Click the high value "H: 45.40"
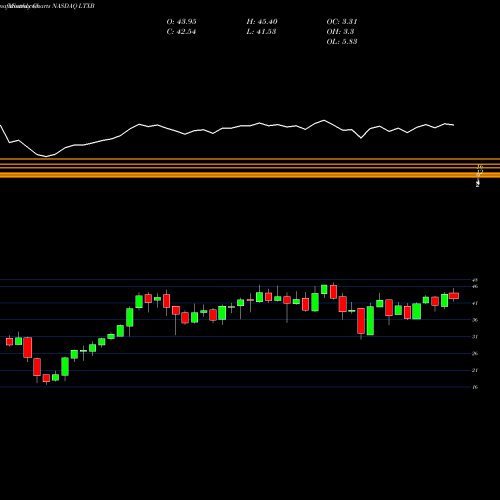The image size is (500, 500). tap(262, 22)
